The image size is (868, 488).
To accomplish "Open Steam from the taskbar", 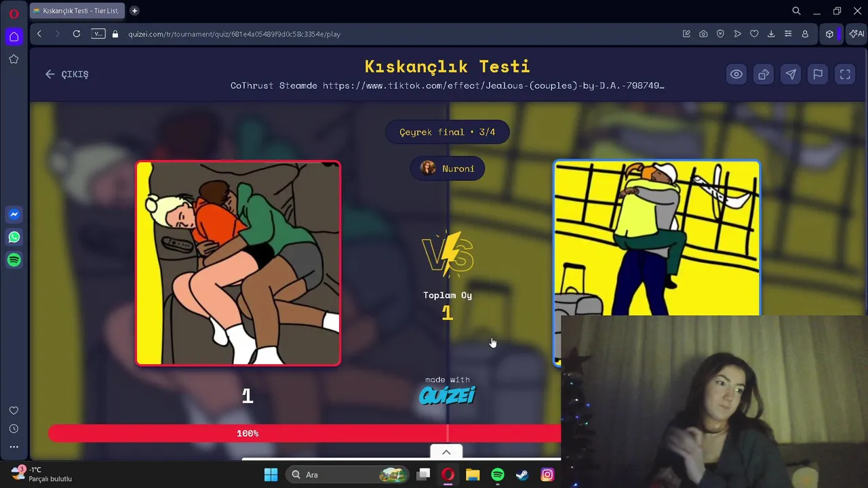I will (x=522, y=475).
